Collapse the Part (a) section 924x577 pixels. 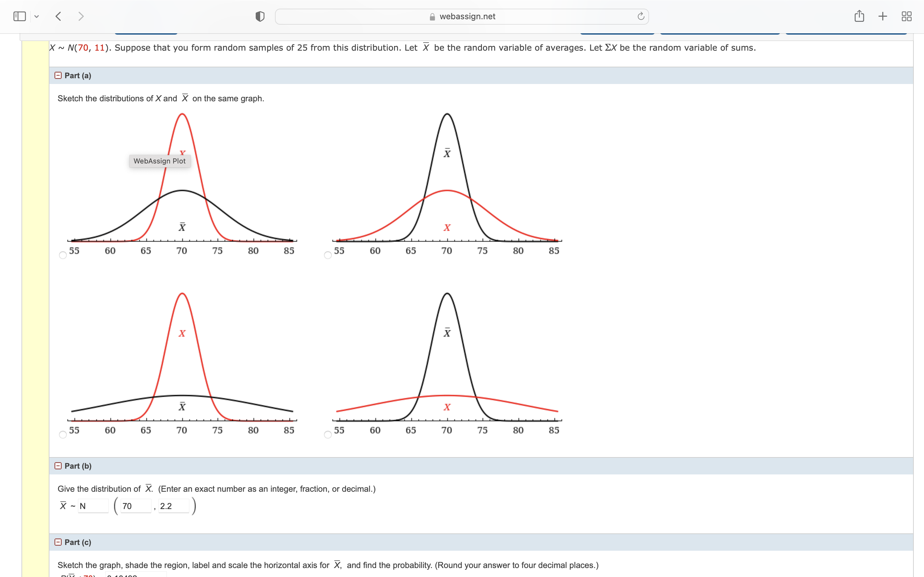point(58,76)
